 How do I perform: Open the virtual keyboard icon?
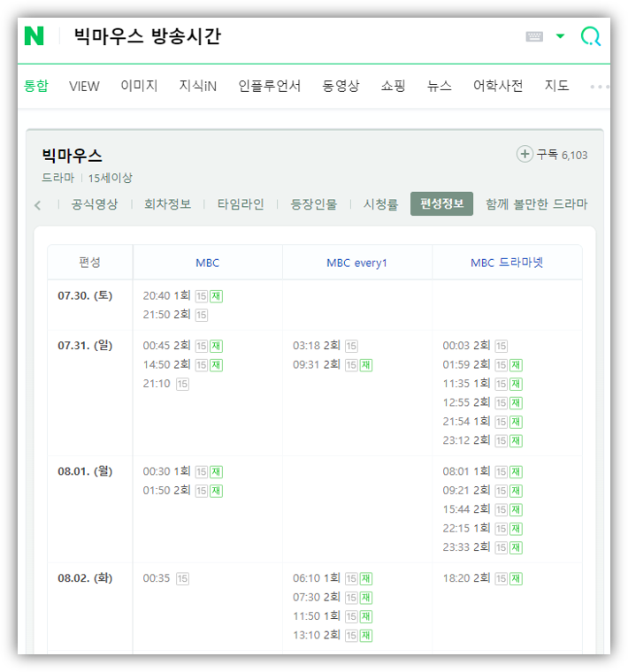(x=534, y=36)
